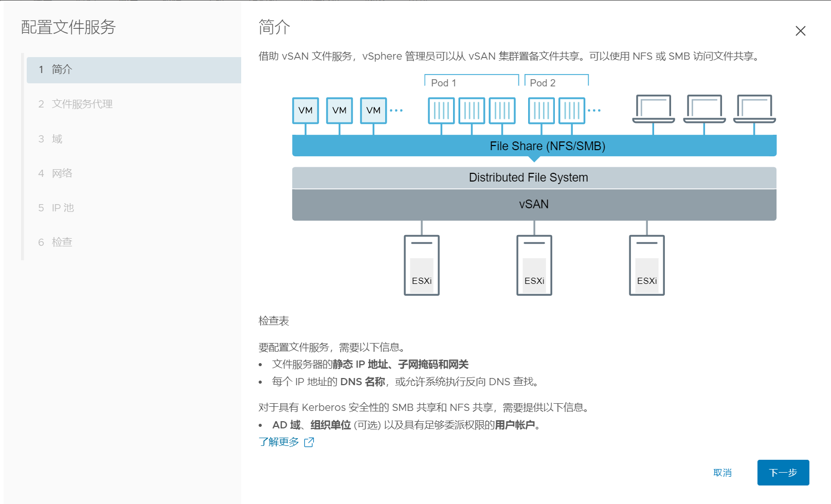This screenshot has height=504, width=831.
Task: Click the 检查表 heading
Action: click(x=274, y=321)
